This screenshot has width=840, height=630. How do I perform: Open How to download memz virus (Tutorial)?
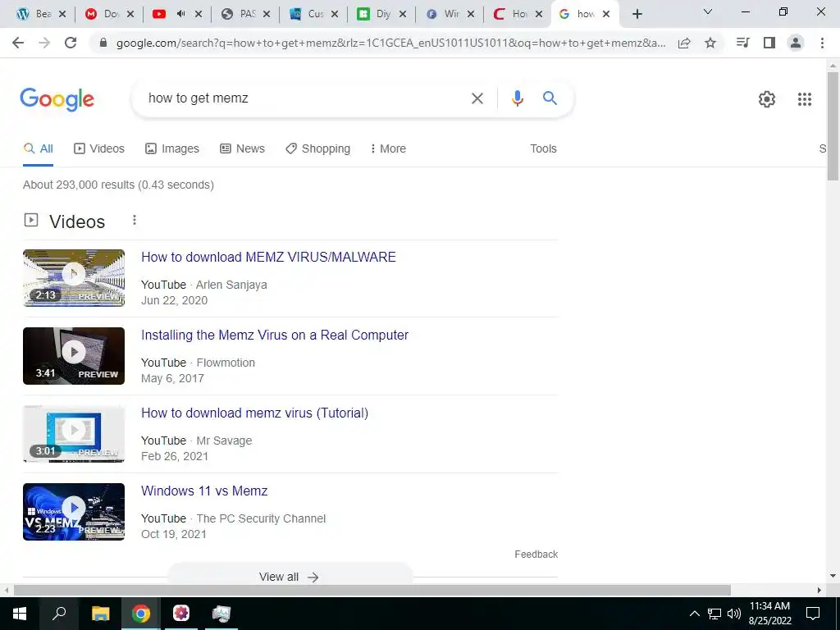point(254,413)
